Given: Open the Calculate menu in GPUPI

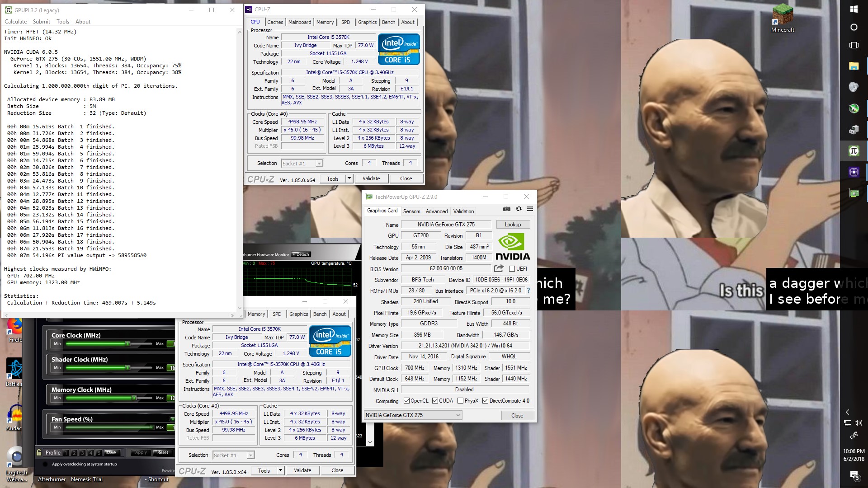Looking at the screenshot, I should click(16, 22).
